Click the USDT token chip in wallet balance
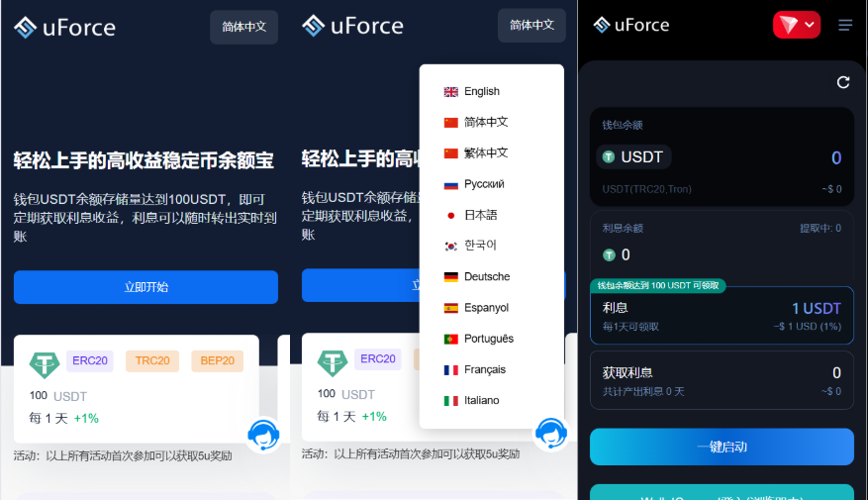The width and height of the screenshot is (868, 500). tap(633, 157)
